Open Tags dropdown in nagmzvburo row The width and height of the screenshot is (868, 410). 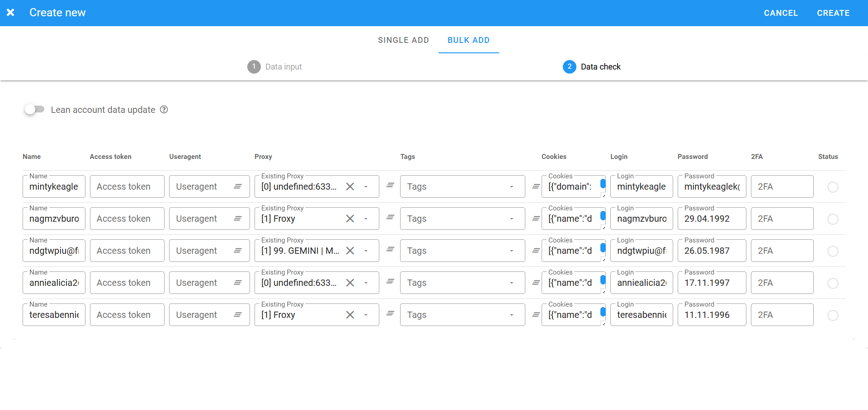point(462,219)
